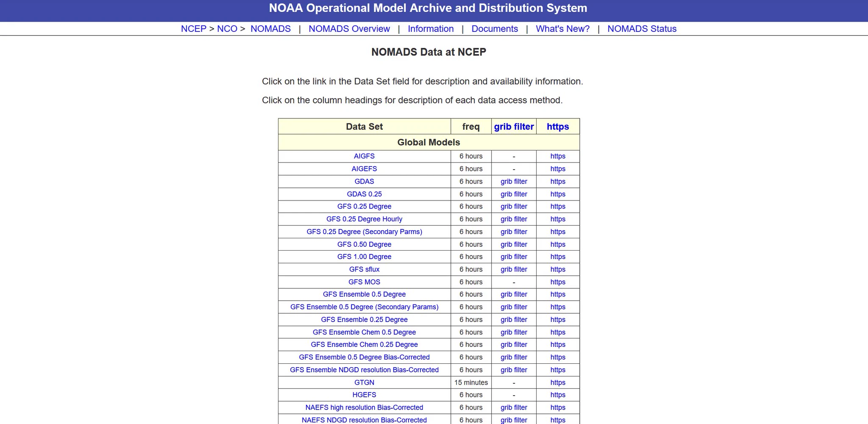Open the NCEP breadcrumb link
Image resolution: width=868 pixels, height=424 pixels.
(x=193, y=29)
